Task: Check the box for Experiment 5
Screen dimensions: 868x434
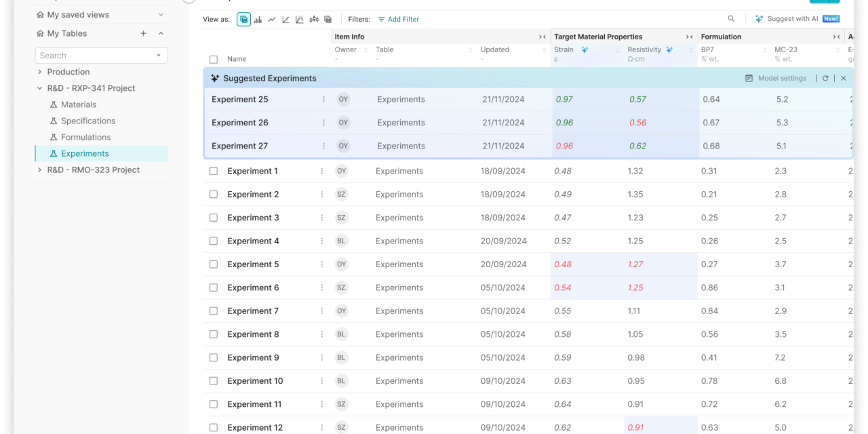Action: click(x=214, y=264)
